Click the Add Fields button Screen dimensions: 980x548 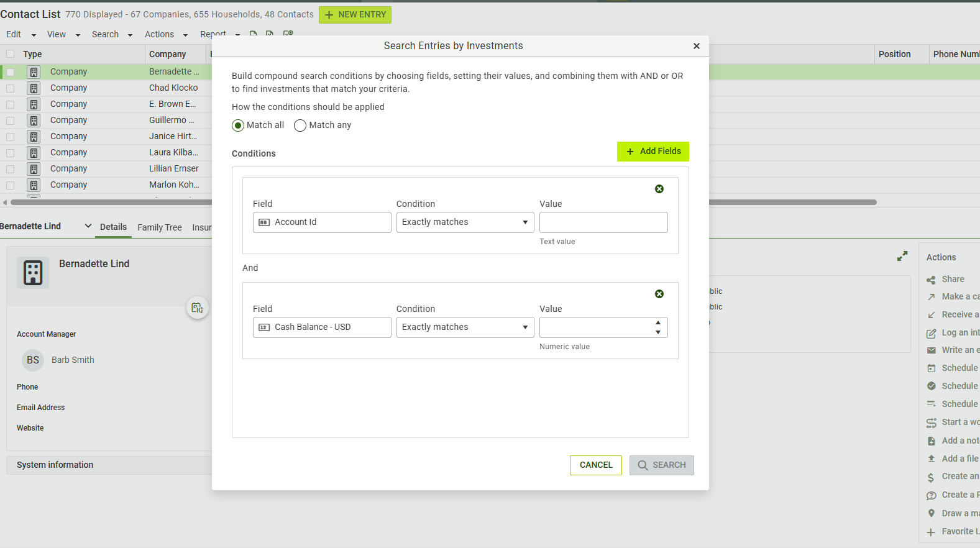point(653,152)
